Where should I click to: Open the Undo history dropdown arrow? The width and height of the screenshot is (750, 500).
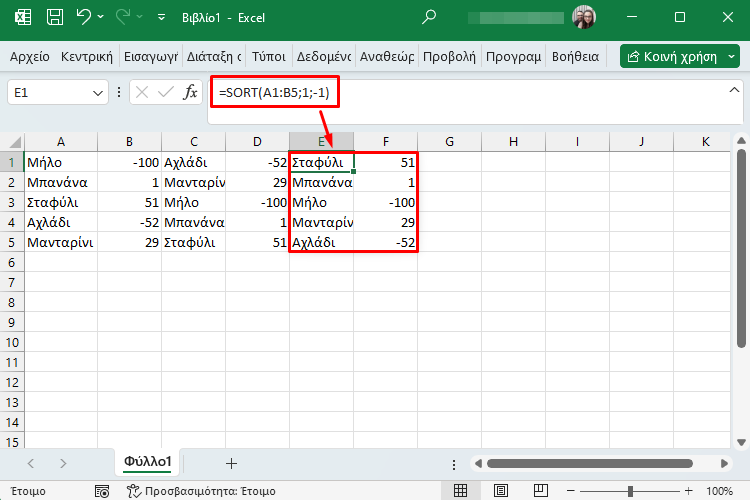pyautogui.click(x=100, y=17)
